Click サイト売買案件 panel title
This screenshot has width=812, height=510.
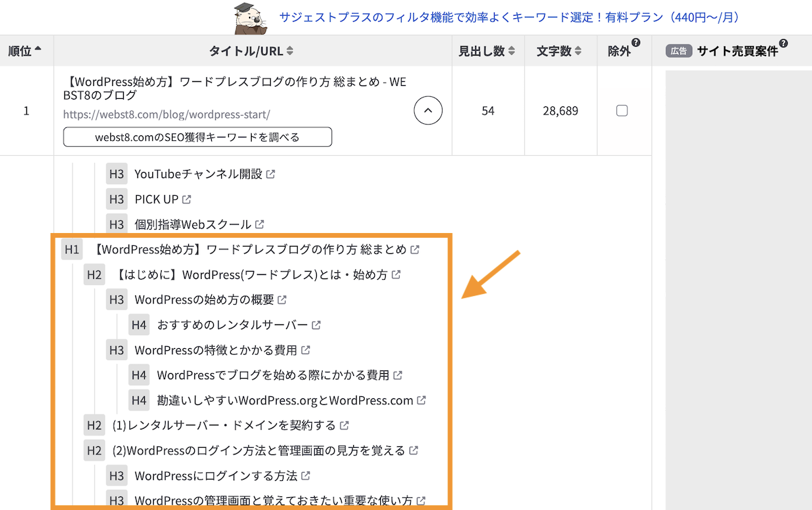[x=738, y=51]
